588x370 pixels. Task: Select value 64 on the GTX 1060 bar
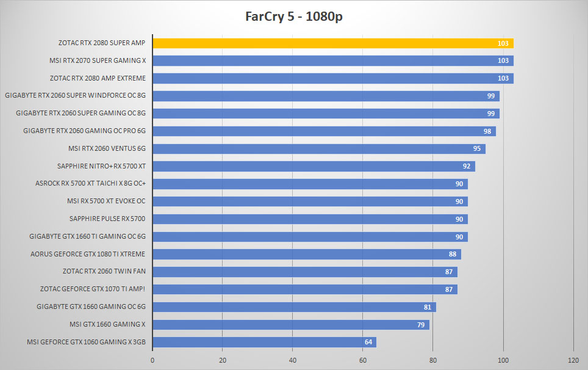pos(368,342)
